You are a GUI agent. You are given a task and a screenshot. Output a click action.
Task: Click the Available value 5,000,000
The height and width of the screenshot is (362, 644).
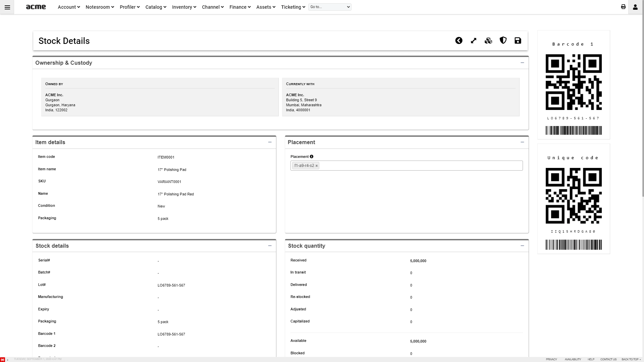pyautogui.click(x=418, y=341)
